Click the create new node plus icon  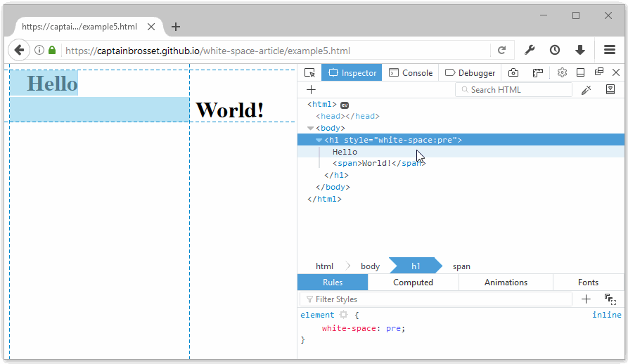(311, 90)
